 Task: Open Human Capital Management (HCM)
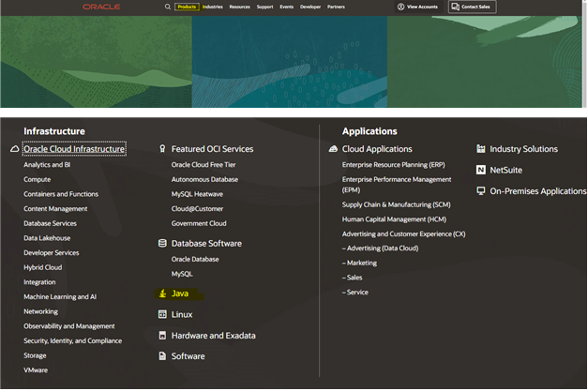point(394,218)
